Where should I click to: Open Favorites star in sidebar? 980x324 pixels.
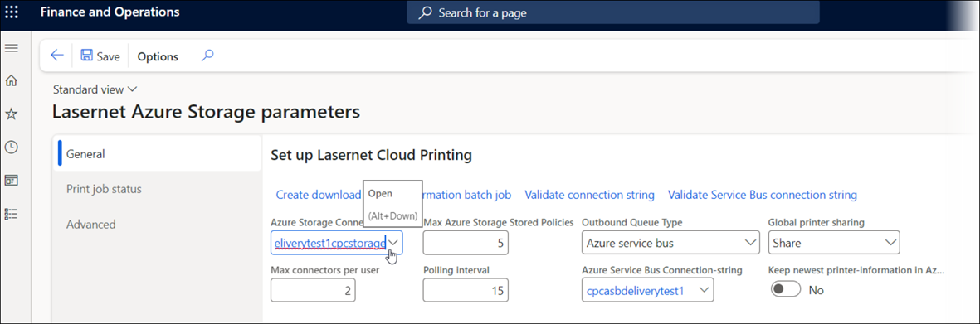pyautogui.click(x=12, y=114)
